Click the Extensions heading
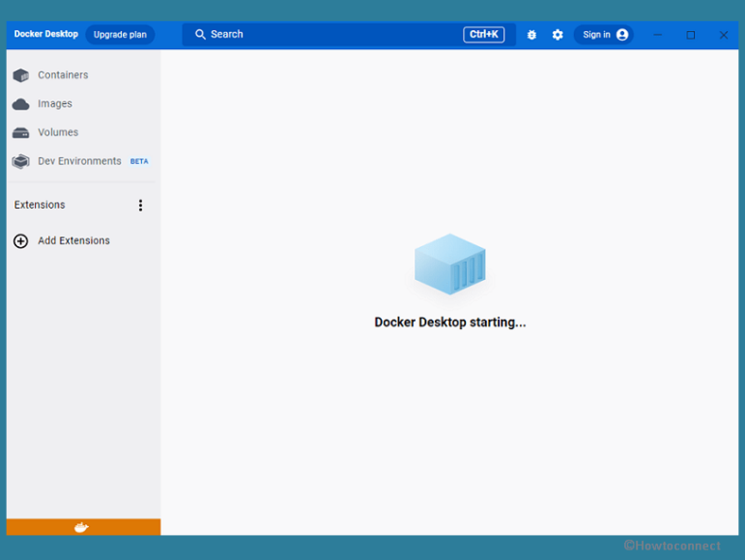Viewport: 745px width, 560px height. (40, 205)
